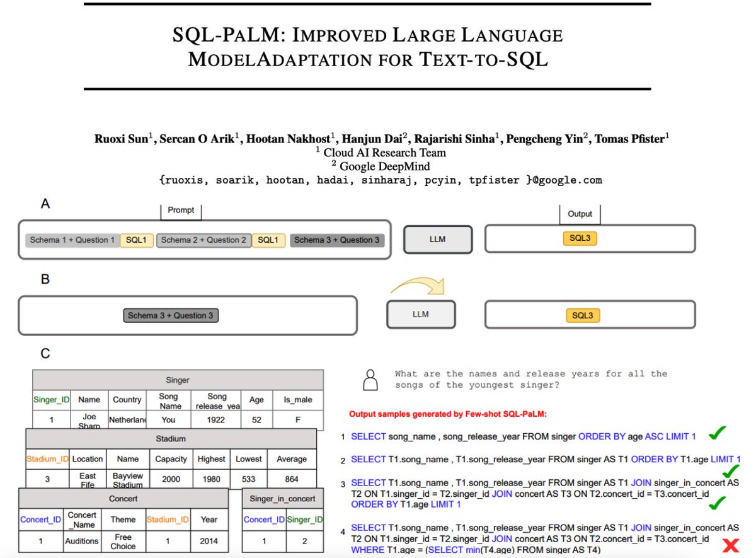This screenshot has width=756, height=558.
Task: Click the Age column header in Singer table
Action: pyautogui.click(x=257, y=400)
